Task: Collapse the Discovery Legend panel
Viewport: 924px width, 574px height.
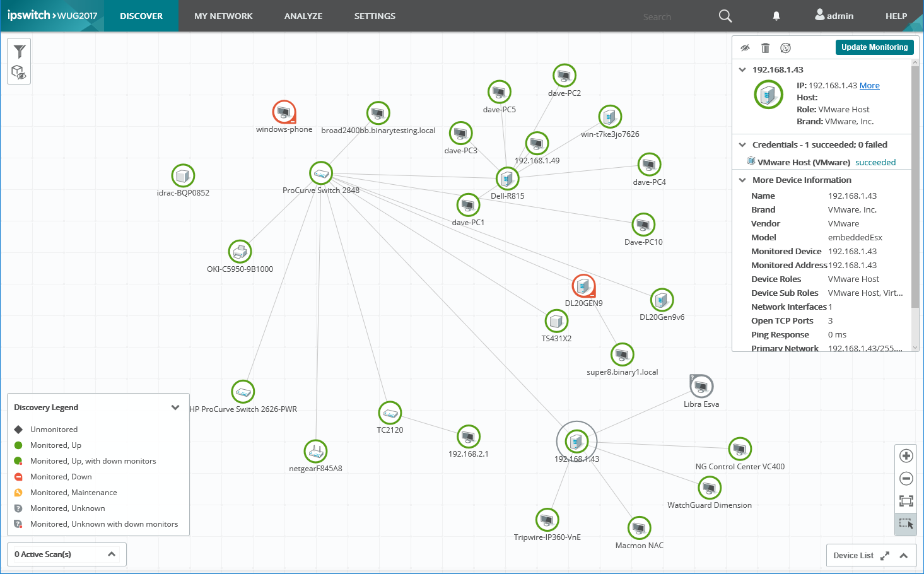Action: pos(175,407)
